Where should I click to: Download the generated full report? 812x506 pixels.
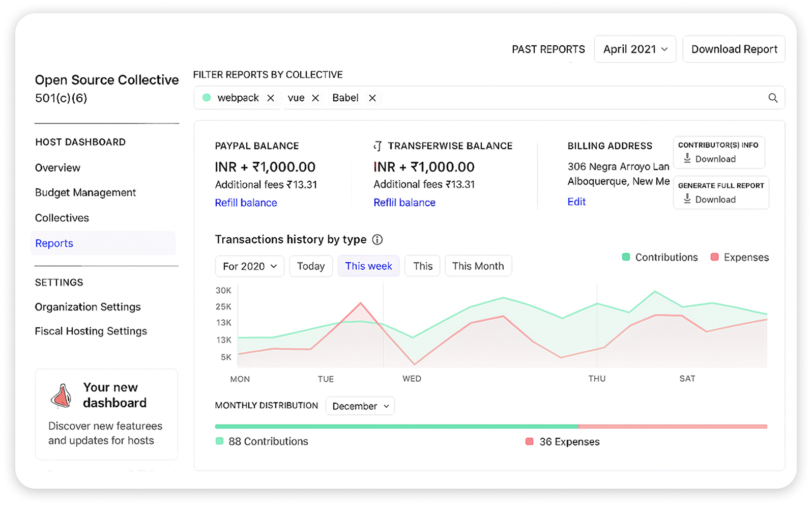[709, 200]
